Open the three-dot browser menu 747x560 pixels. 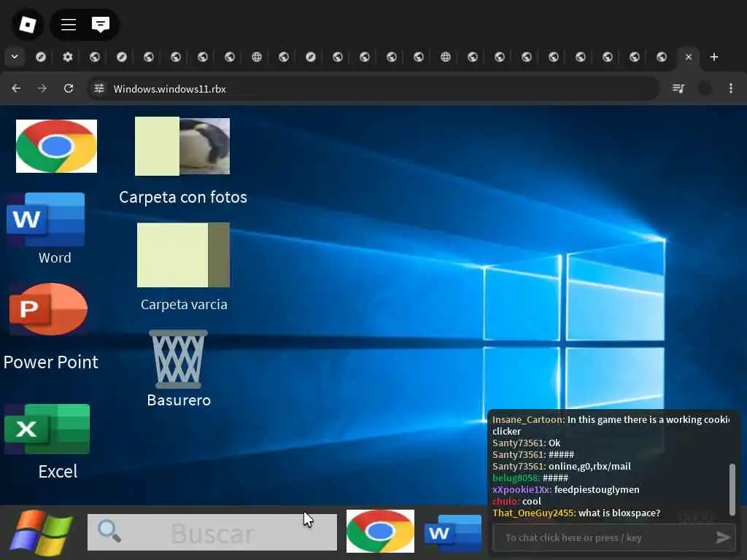coord(731,88)
